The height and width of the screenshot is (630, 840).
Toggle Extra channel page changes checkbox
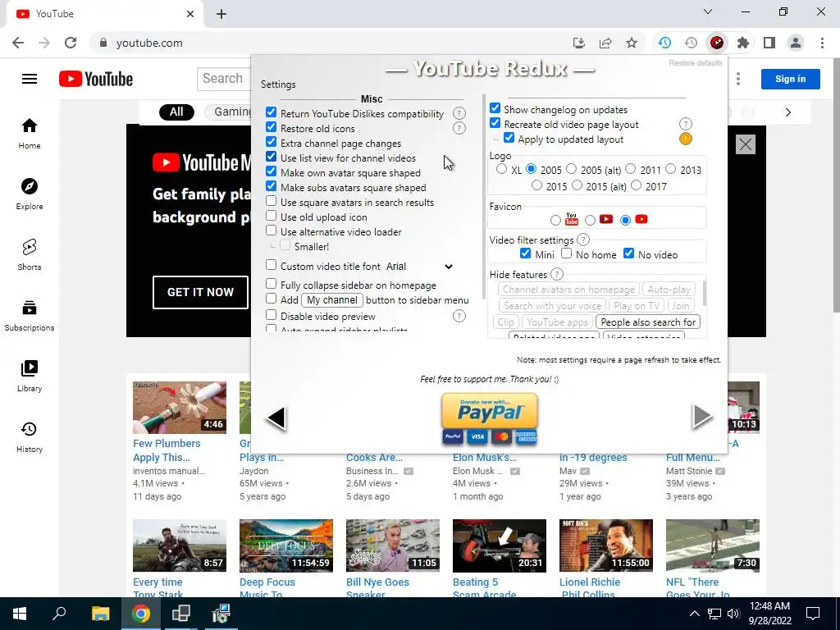pyautogui.click(x=271, y=142)
